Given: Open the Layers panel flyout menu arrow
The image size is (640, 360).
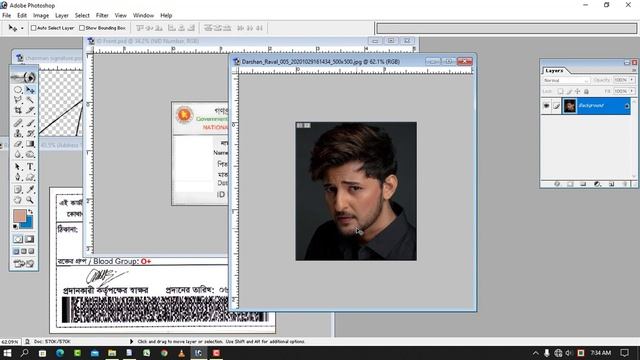Looking at the screenshot, I should pyautogui.click(x=633, y=71).
